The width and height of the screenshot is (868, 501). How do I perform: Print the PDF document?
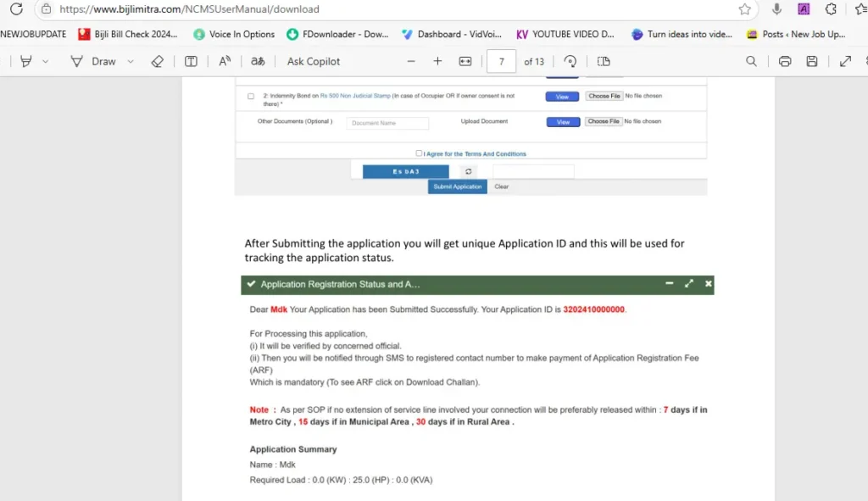(785, 61)
